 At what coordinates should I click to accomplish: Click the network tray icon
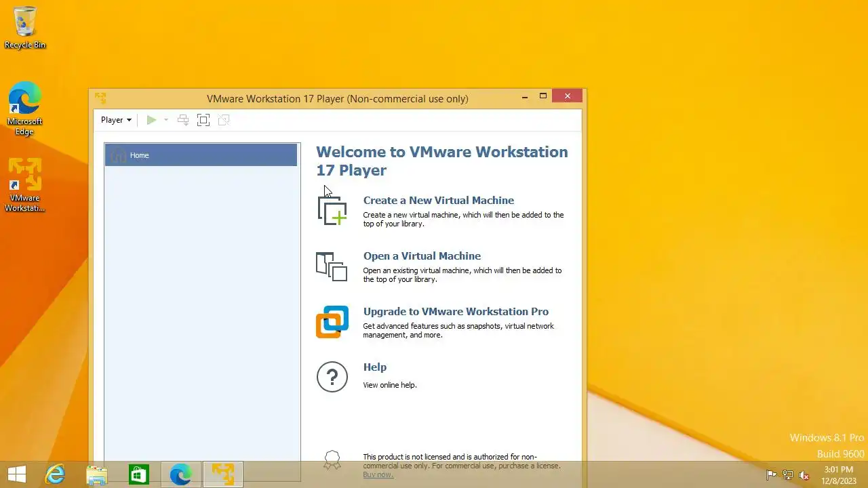pos(788,475)
